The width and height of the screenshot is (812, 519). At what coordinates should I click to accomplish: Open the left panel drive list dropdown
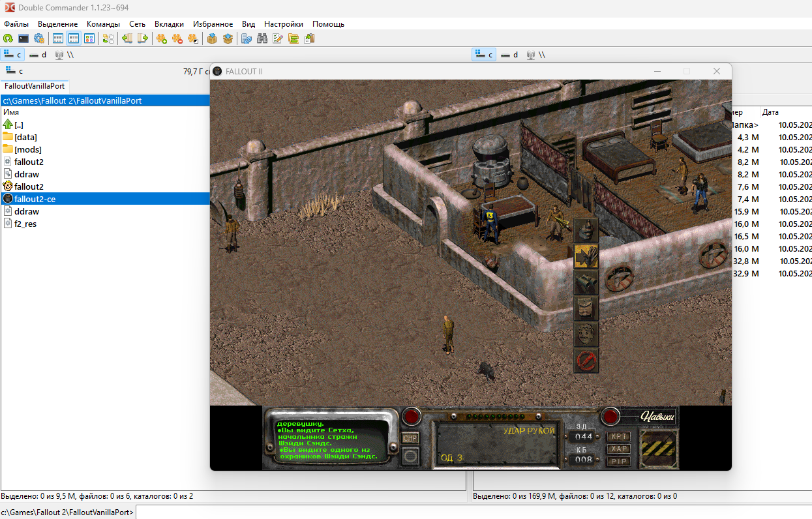pos(14,71)
